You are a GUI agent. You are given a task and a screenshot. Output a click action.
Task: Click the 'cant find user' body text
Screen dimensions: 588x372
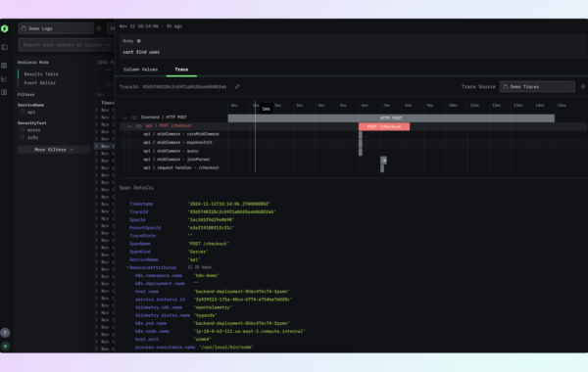[141, 52]
